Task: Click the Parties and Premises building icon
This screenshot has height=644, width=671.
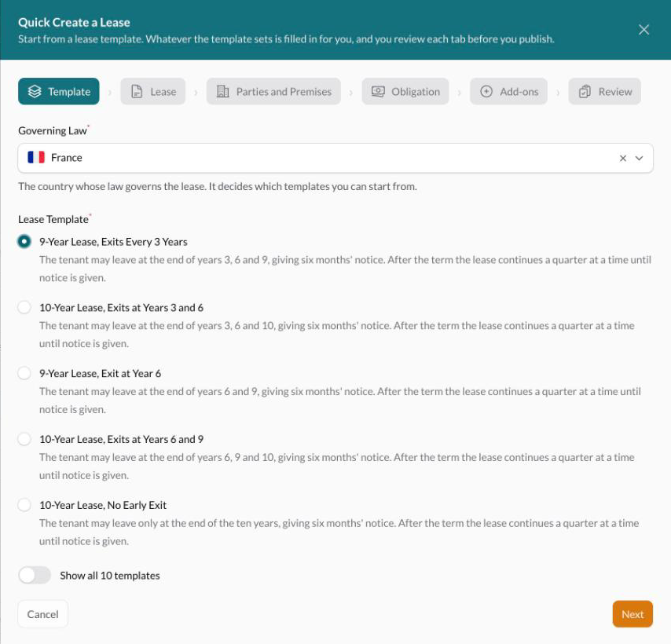Action: click(222, 92)
